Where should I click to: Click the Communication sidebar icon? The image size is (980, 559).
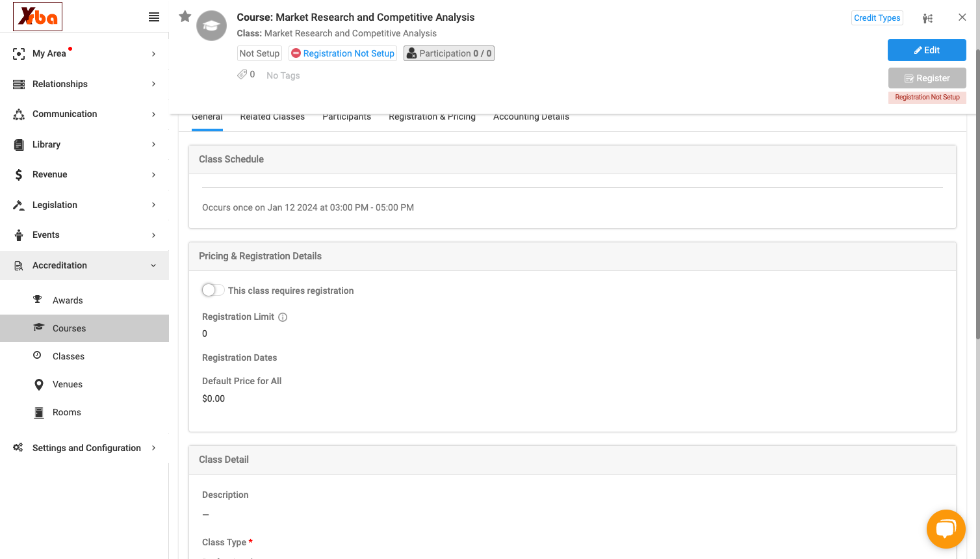pyautogui.click(x=19, y=114)
